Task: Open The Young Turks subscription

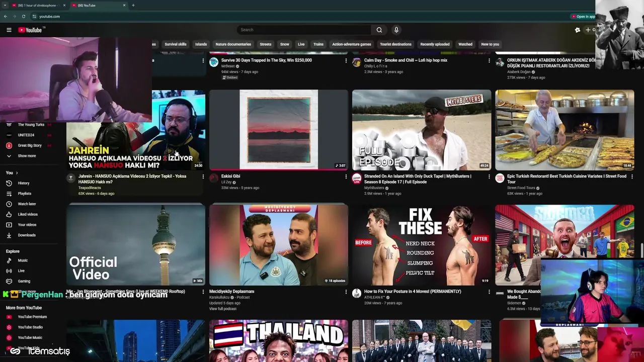Action: pyautogui.click(x=31, y=125)
